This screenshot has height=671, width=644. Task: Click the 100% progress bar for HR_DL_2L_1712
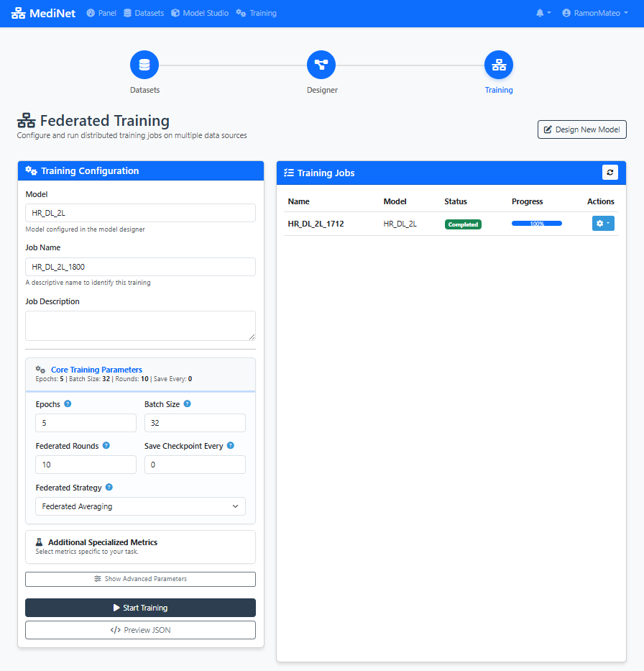[x=536, y=224]
